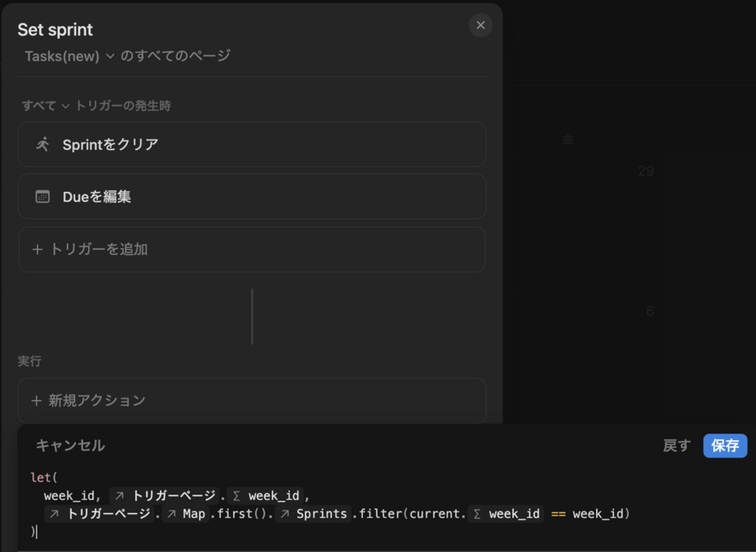The width and height of the screenshot is (756, 552).
Task: Click the calendar icon beside Dueを編集
Action: pyautogui.click(x=42, y=196)
